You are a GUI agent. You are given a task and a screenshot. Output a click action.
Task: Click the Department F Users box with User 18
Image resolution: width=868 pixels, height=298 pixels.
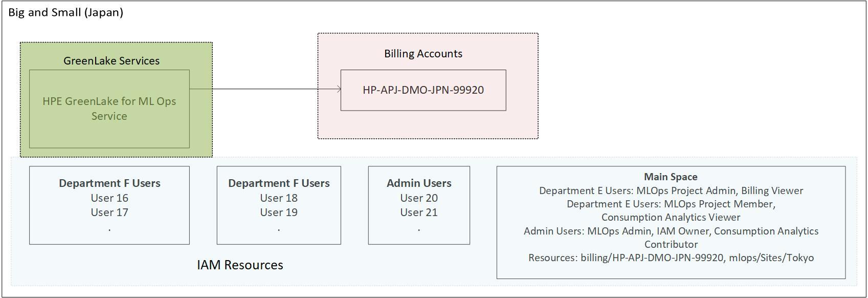[279, 205]
